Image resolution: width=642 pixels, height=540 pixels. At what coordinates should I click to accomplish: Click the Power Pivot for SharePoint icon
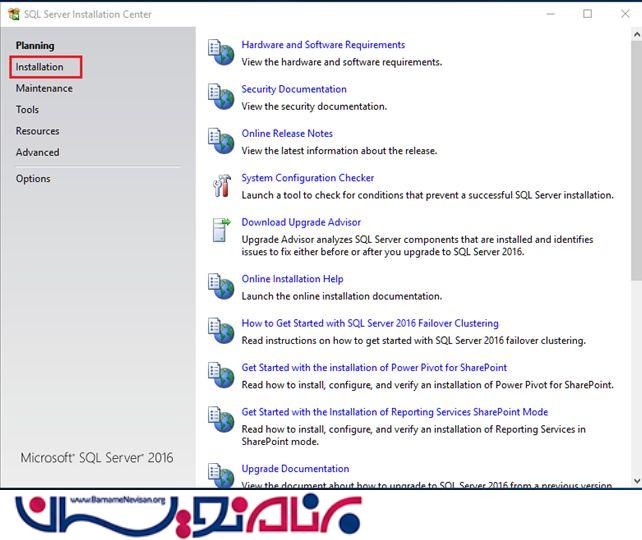click(x=220, y=374)
